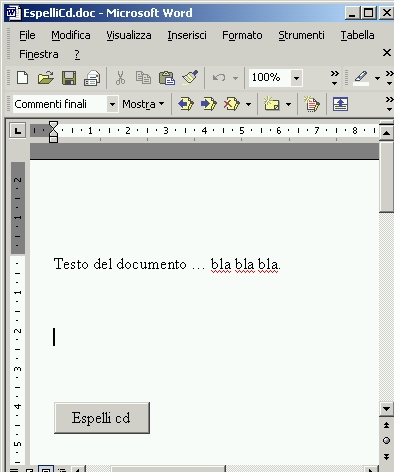The height and width of the screenshot is (472, 394).
Task: Open the Modifica menu
Action: 71,35
